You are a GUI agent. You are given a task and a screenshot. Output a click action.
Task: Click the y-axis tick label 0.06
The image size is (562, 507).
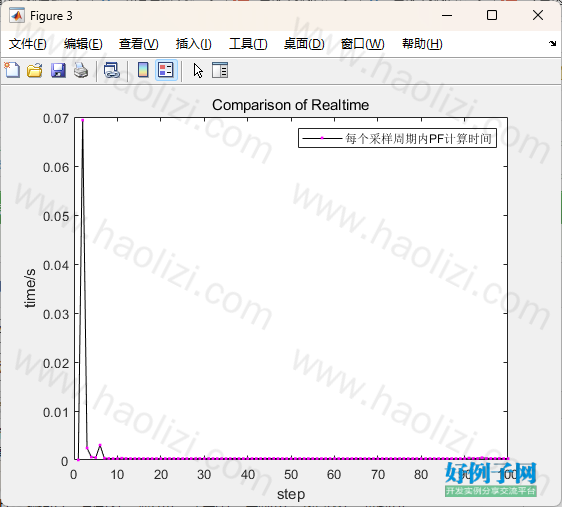click(x=56, y=167)
